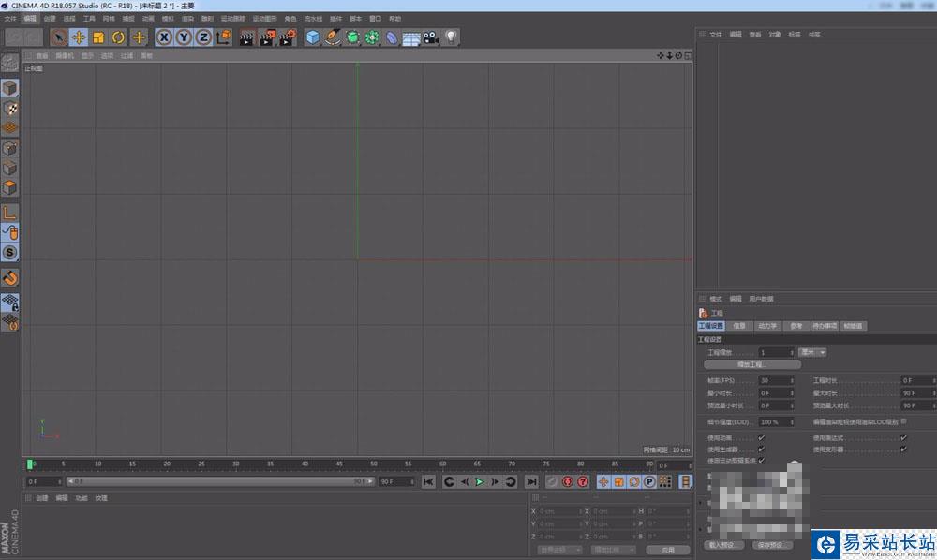Screen dimensions: 937x560
Task: Select the Live Selection arrow tool
Action: pyautogui.click(x=58, y=37)
